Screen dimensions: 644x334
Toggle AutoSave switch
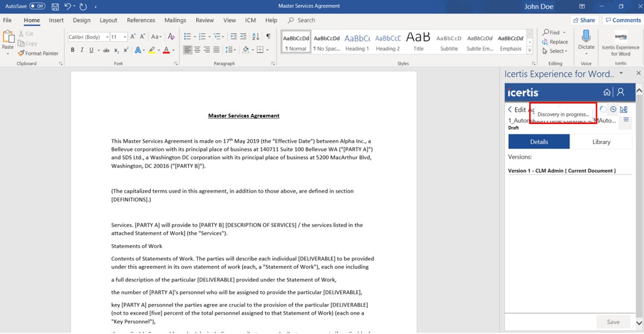coord(37,6)
